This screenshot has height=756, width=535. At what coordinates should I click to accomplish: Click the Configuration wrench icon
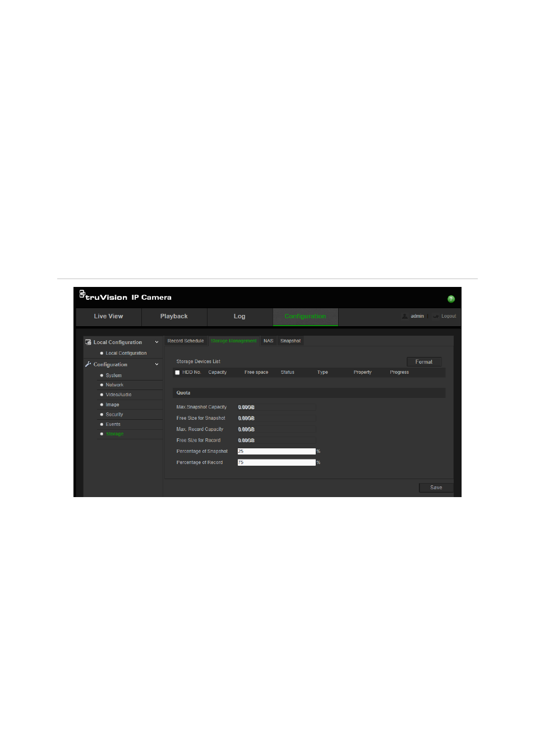tap(88, 364)
